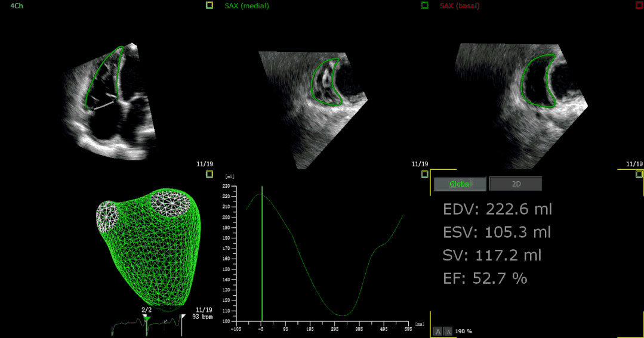Image resolution: width=644 pixels, height=338 pixels.
Task: Click the white ECG end flag marker
Action: (x=184, y=317)
